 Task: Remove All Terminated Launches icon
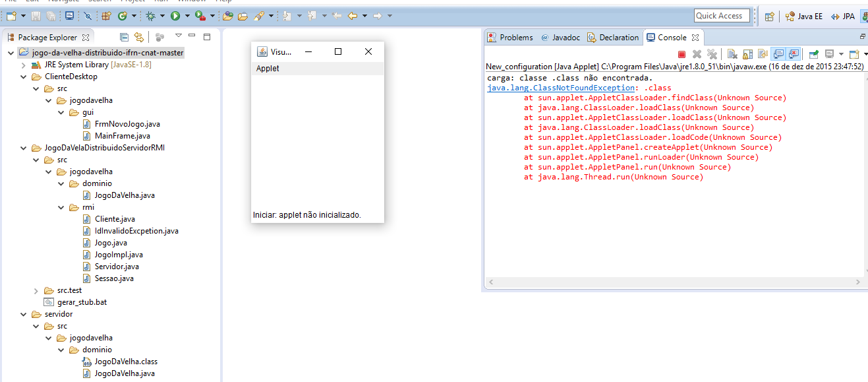point(712,54)
